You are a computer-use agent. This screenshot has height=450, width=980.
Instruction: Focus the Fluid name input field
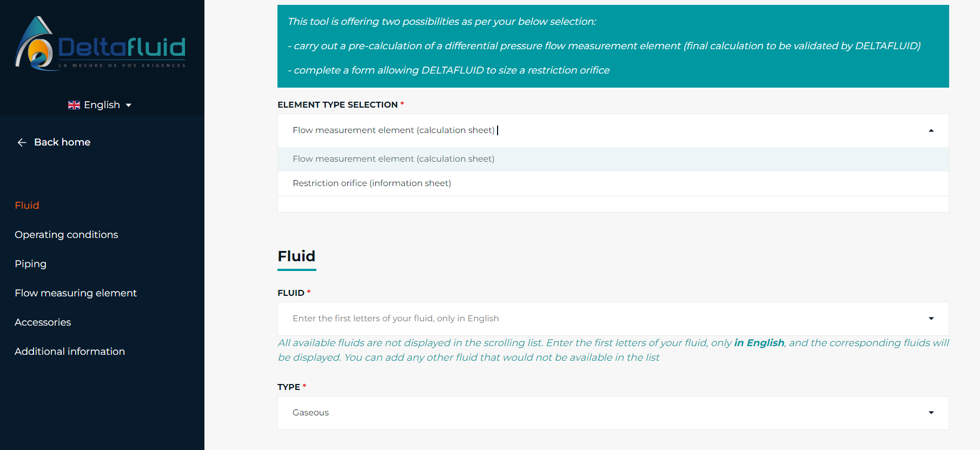(x=600, y=319)
